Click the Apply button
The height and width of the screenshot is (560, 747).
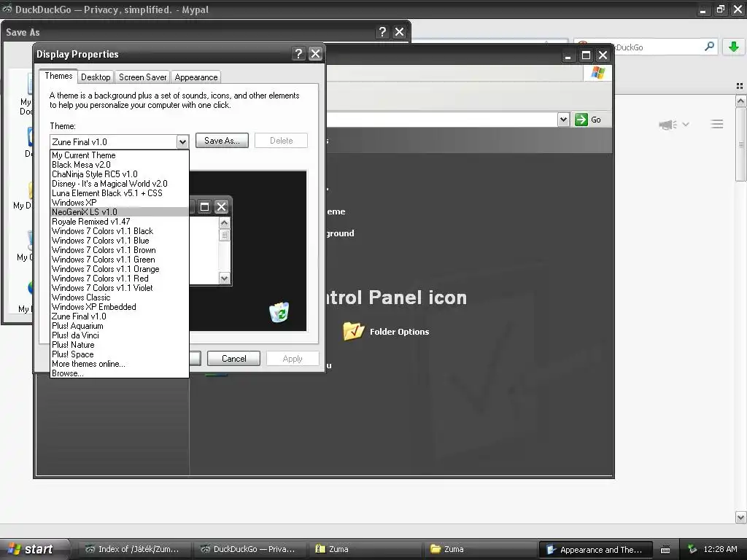pos(293,359)
